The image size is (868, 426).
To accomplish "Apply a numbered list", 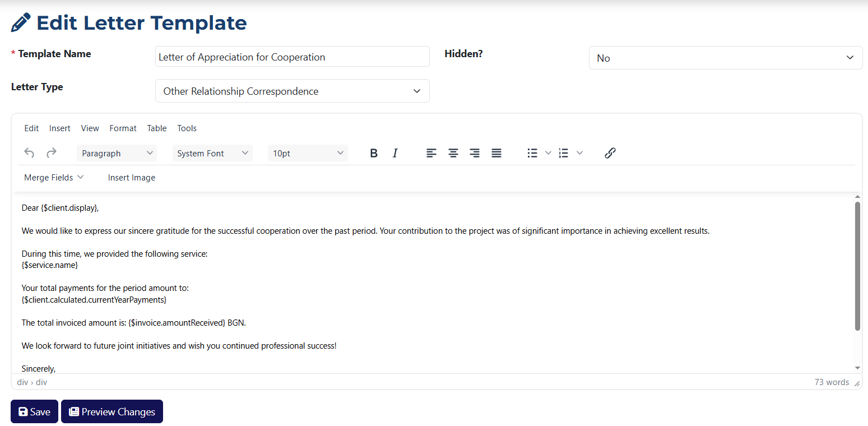I will (x=563, y=152).
